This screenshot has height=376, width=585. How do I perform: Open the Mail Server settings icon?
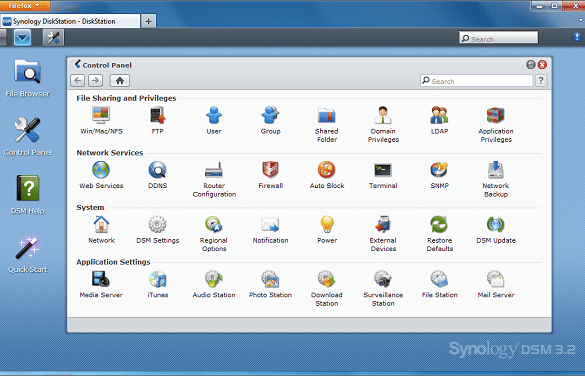(x=496, y=279)
